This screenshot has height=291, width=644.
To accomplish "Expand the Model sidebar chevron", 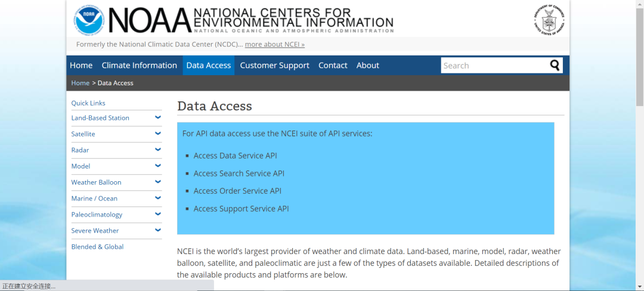I will point(158,166).
